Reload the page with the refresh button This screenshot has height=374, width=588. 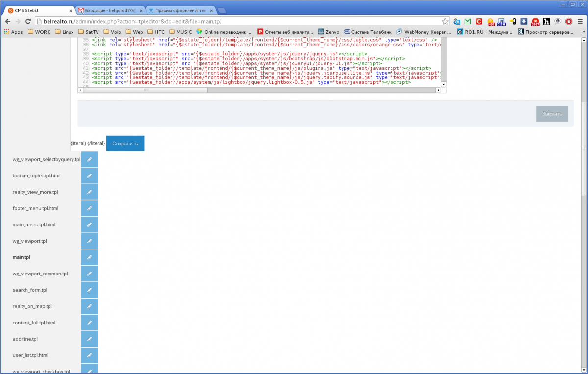pos(28,21)
